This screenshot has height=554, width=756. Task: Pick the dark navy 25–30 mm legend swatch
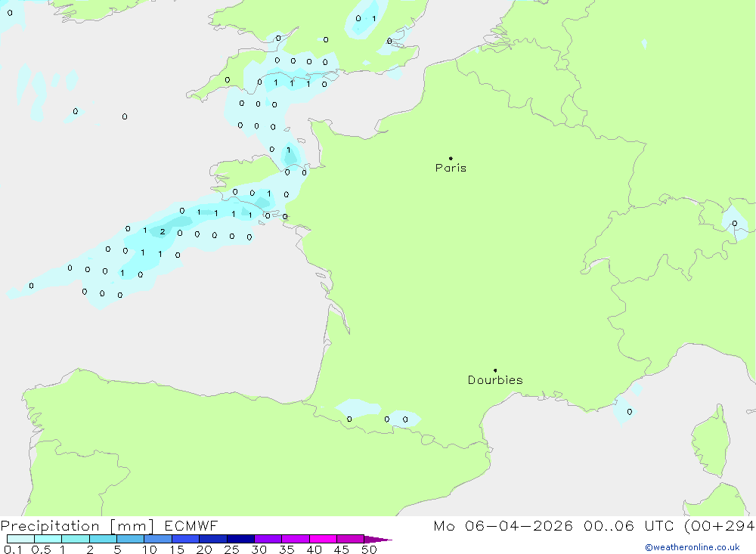(240, 539)
